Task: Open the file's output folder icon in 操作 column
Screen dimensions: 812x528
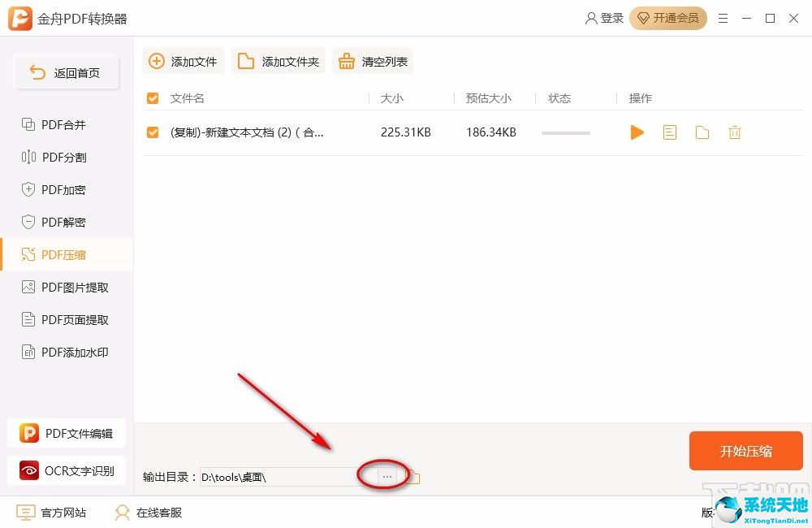Action: [702, 132]
